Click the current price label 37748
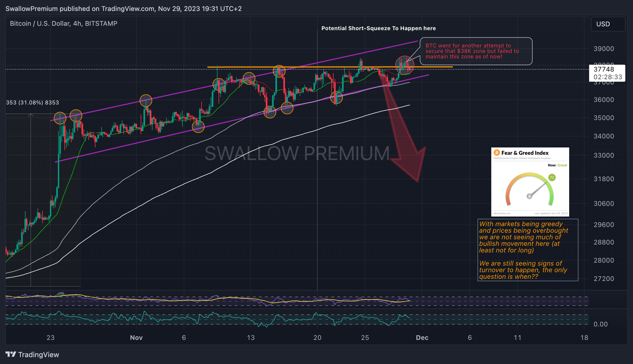Screen dimensions: 633x364 (604, 69)
